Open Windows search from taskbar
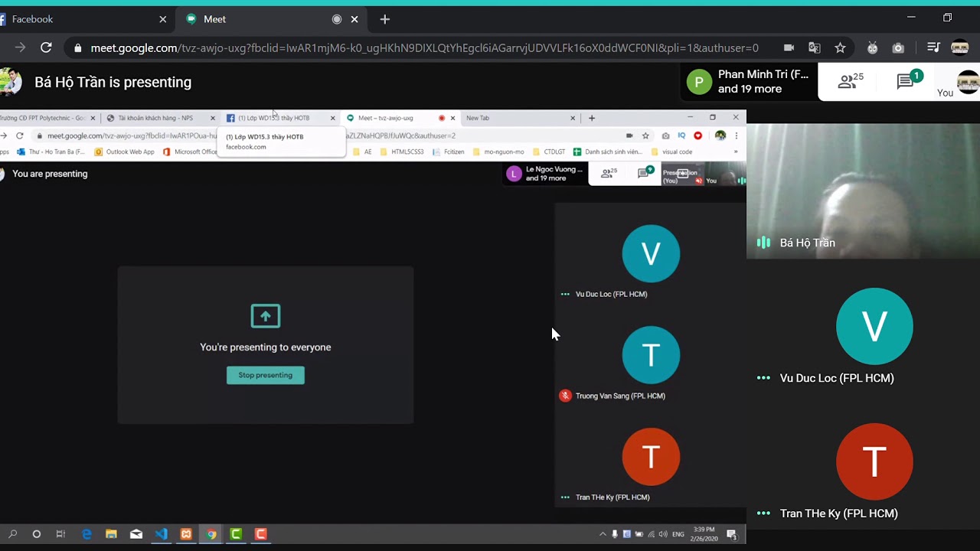980x551 pixels. point(12,534)
